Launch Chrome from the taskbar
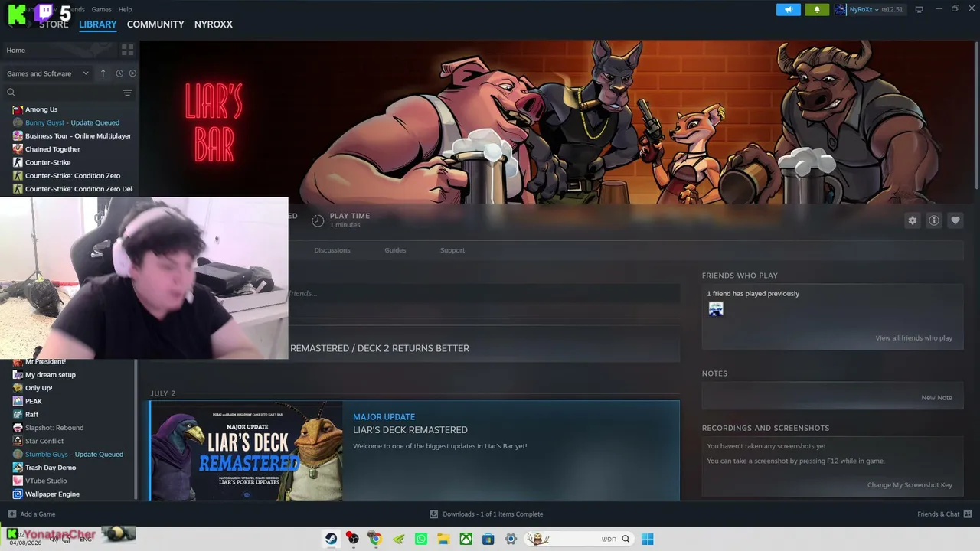 [x=375, y=539]
